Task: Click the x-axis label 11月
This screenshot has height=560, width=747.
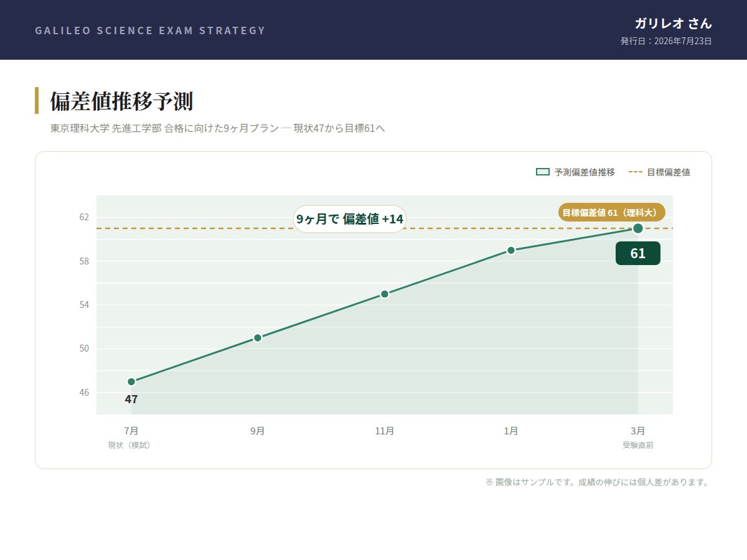Action: pos(385,431)
